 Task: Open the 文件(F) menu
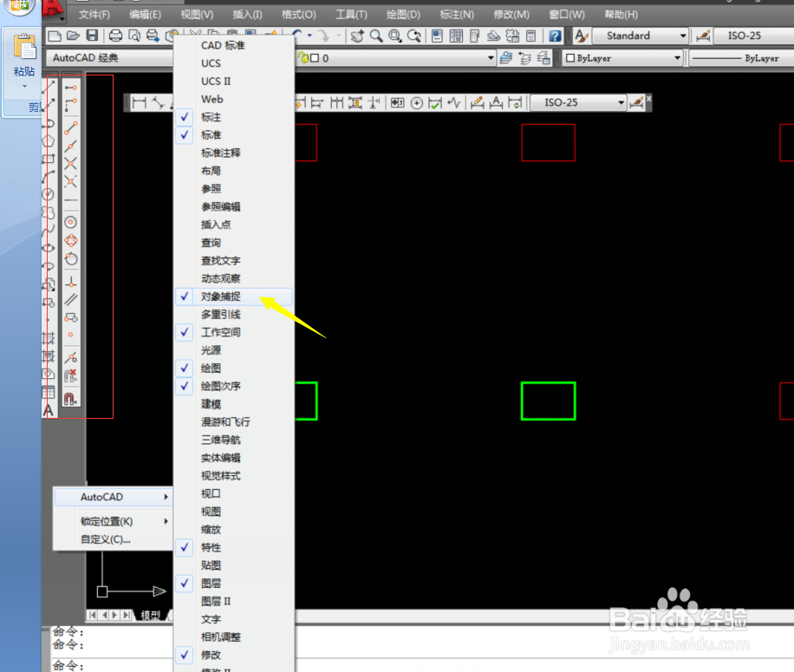pos(94,15)
